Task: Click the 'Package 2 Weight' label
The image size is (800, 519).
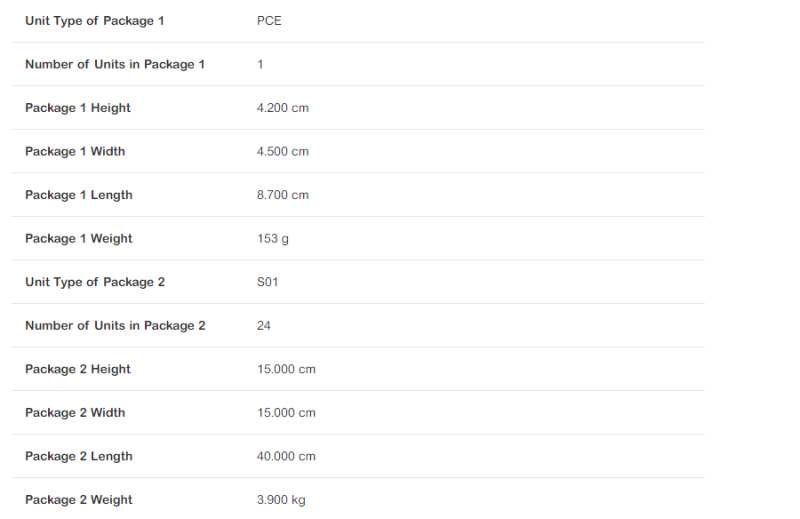Action: [x=79, y=500]
